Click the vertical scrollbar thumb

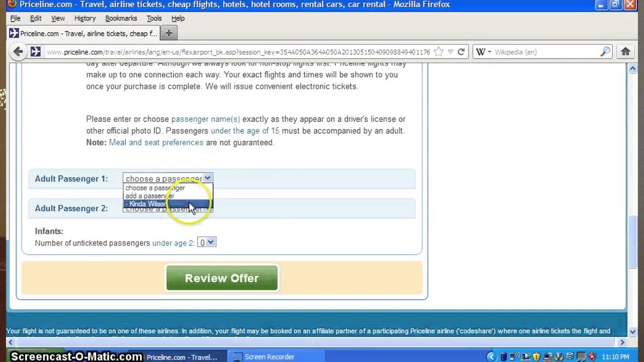click(x=632, y=242)
